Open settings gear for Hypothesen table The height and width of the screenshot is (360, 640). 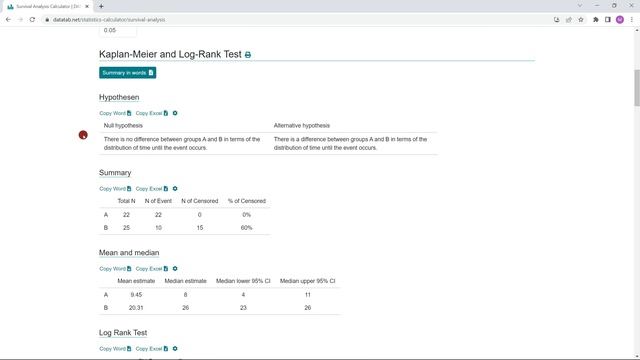175,113
